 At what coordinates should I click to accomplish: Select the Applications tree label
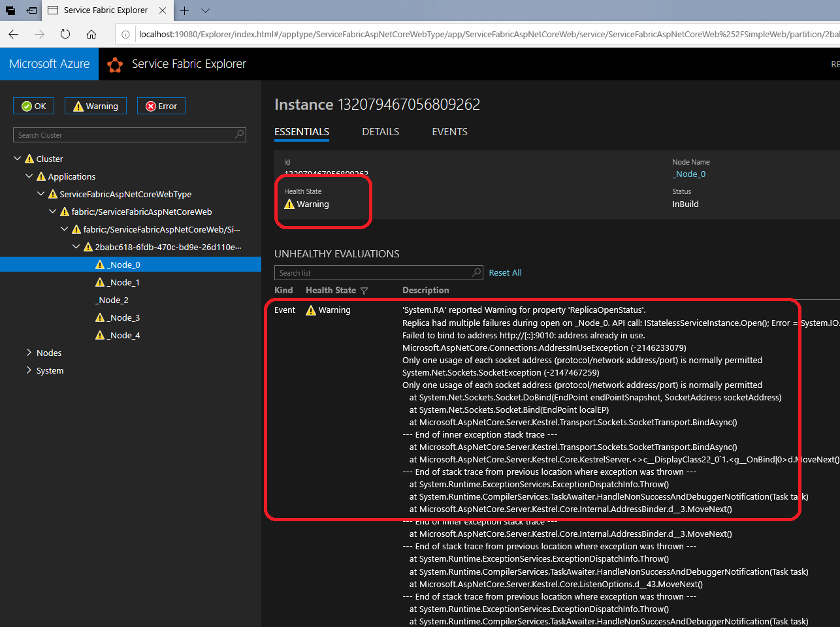[x=72, y=176]
